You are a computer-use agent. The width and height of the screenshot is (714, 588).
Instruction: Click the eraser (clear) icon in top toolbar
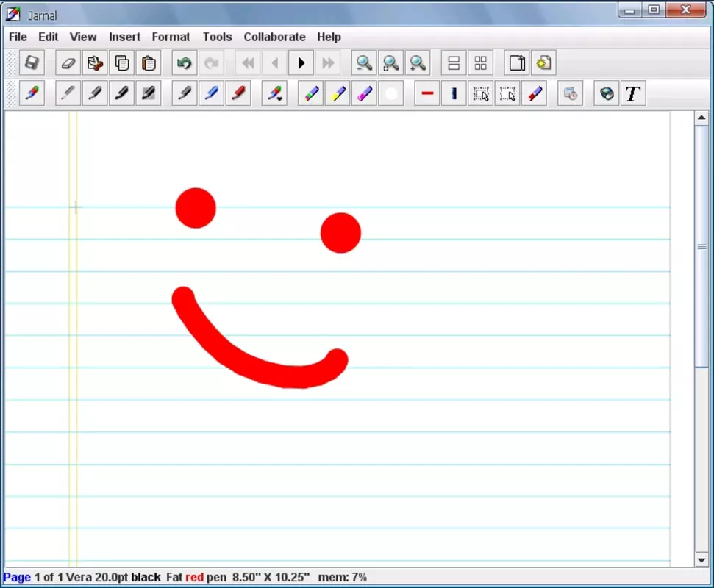pos(68,62)
